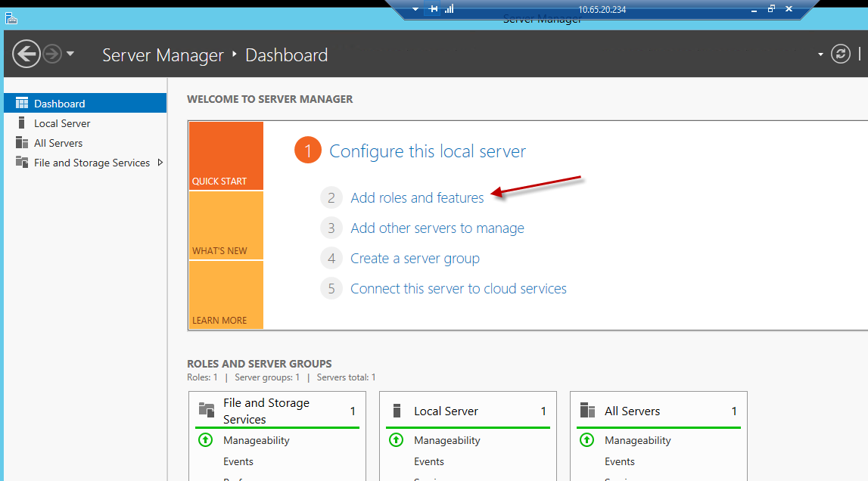Screen dimensions: 868x481
Task: Expand File and Storage Services arrow
Action: point(160,163)
